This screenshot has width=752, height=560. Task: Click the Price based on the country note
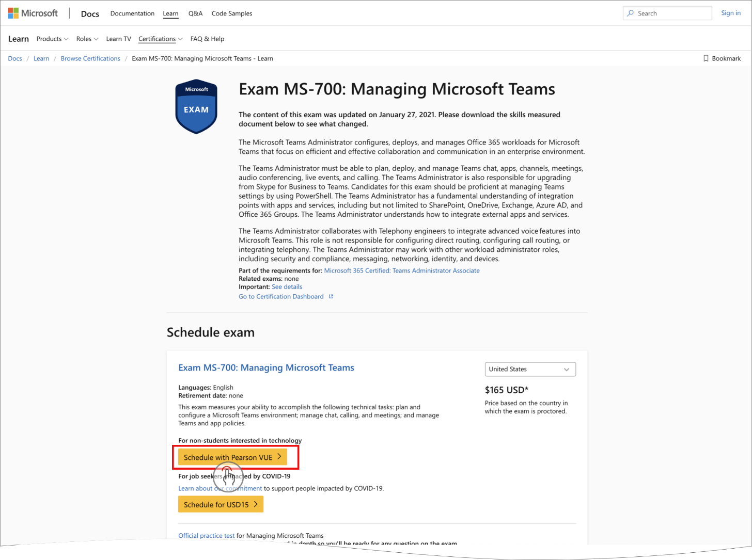point(526,407)
